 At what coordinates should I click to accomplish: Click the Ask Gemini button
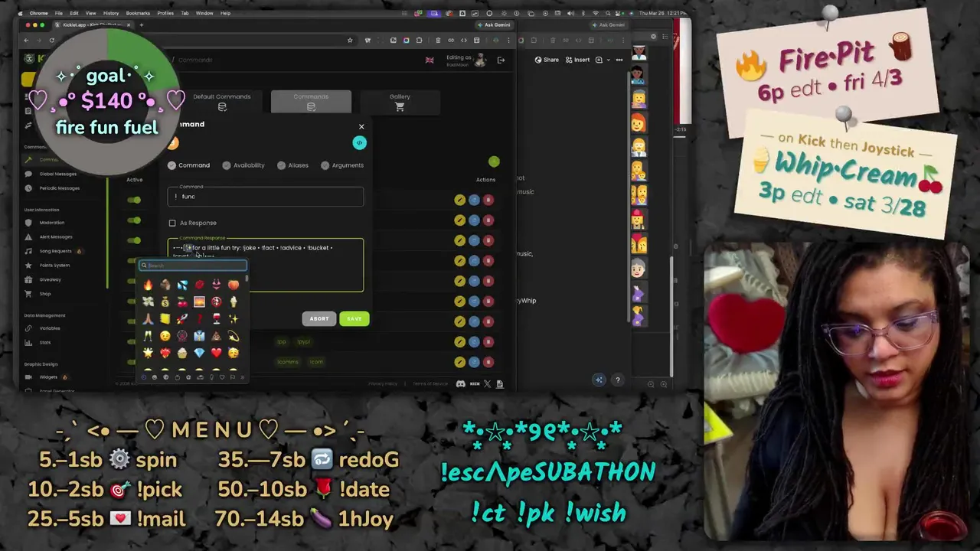(495, 24)
